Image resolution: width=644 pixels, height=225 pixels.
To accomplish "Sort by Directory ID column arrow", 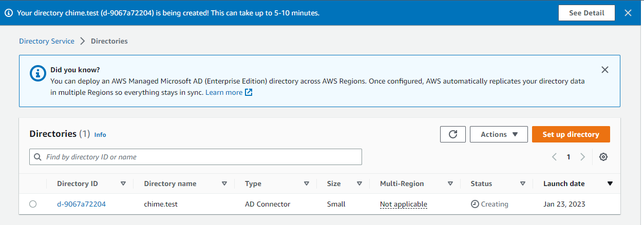I will point(123,183).
